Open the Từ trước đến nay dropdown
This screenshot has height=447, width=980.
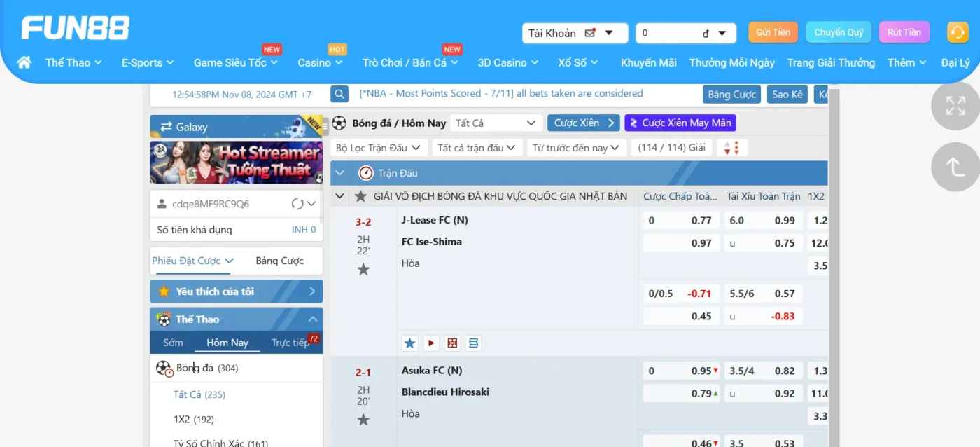[576, 147]
